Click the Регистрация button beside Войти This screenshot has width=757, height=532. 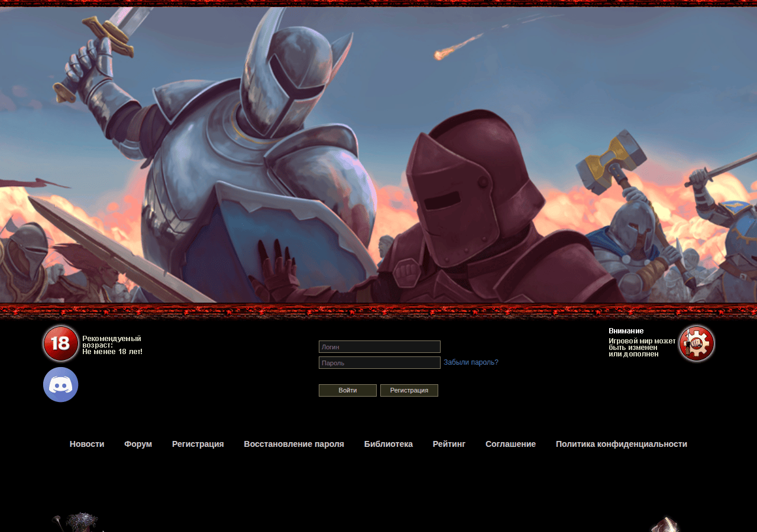[x=409, y=390]
